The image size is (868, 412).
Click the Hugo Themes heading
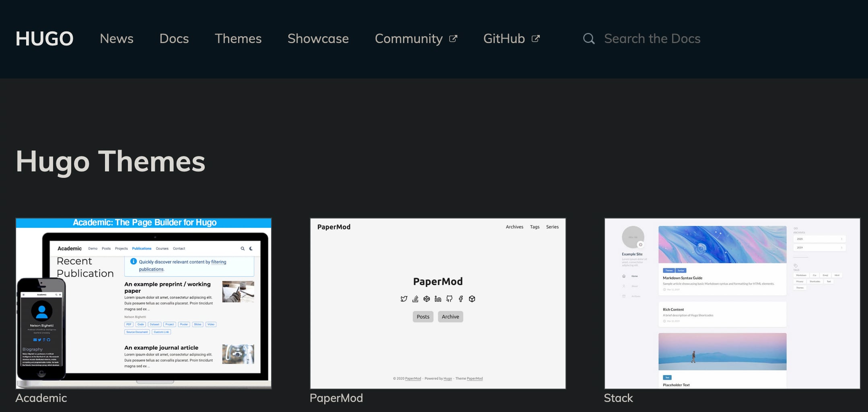pos(111,162)
